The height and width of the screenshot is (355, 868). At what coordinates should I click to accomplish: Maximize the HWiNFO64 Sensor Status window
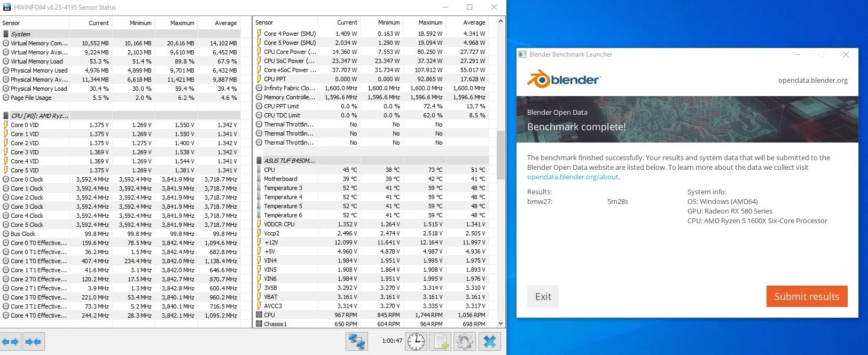point(470,7)
